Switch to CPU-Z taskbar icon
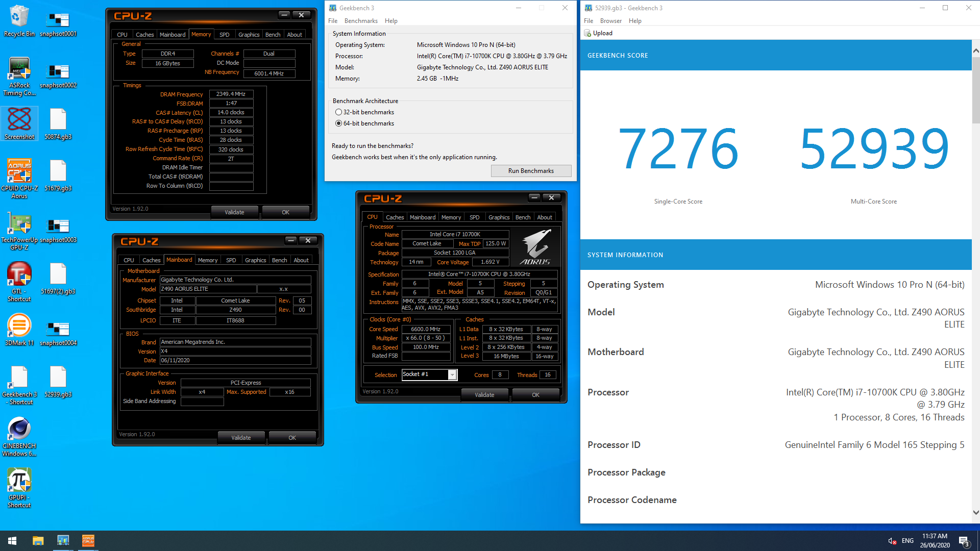The width and height of the screenshot is (980, 551). pyautogui.click(x=88, y=541)
